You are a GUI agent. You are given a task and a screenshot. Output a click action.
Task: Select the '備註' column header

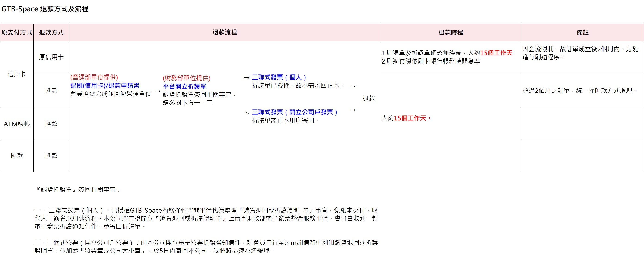(x=582, y=32)
